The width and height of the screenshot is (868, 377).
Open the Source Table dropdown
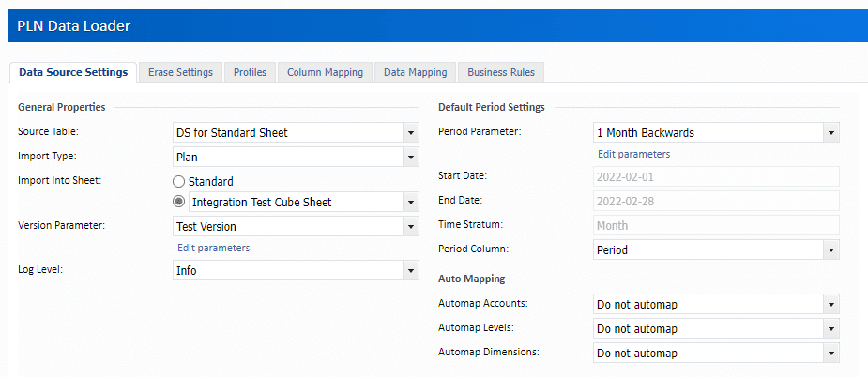pos(410,133)
